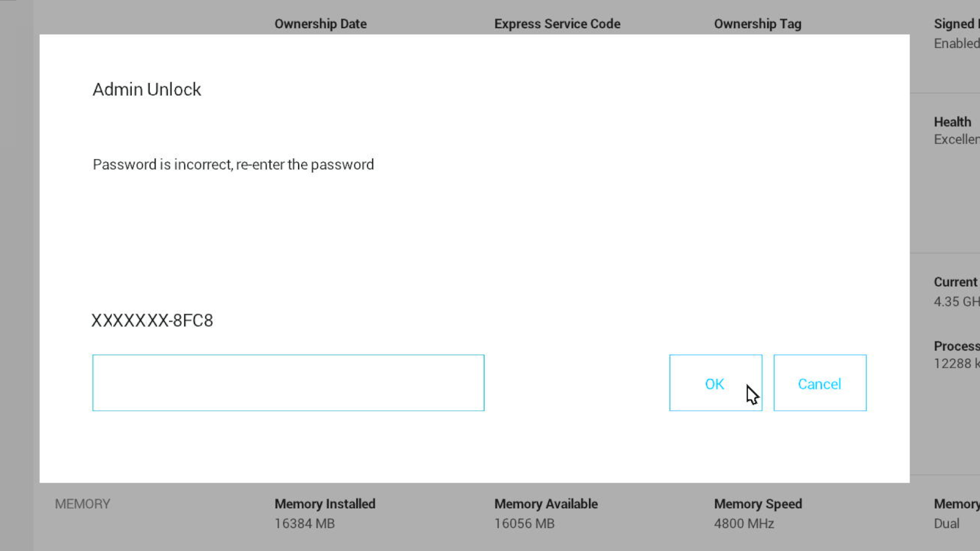Click the Admin Unlock dialog title
The width and height of the screenshot is (980, 551).
146,89
